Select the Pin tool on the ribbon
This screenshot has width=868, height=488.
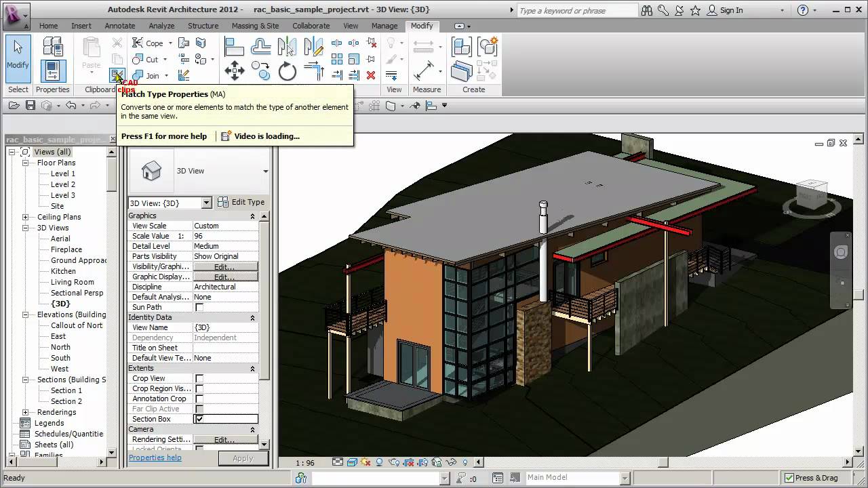pyautogui.click(x=370, y=60)
